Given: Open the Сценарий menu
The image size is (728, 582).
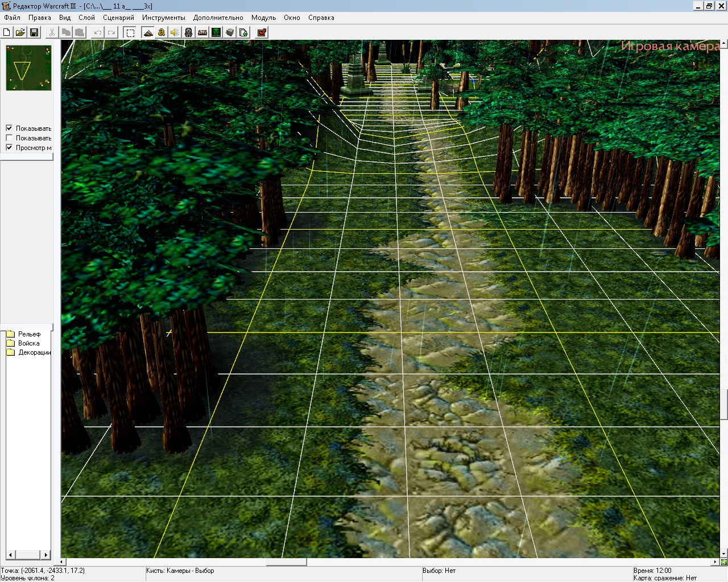Looking at the screenshot, I should click(118, 18).
